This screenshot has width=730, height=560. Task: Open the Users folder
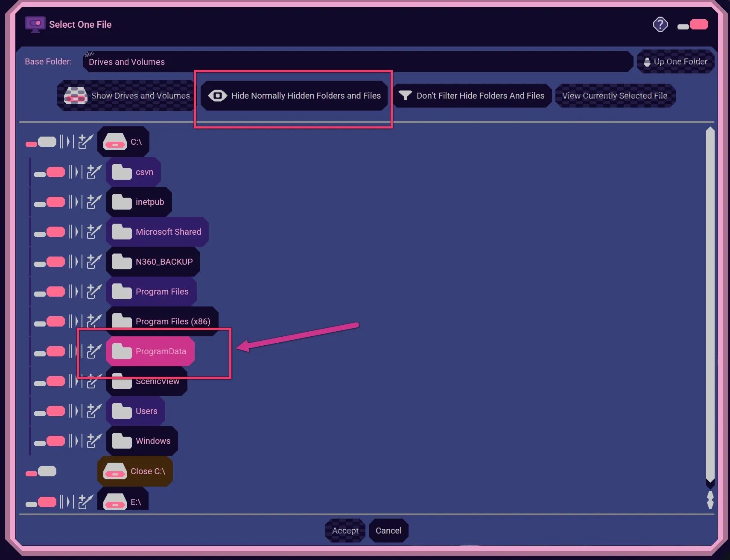[x=135, y=411]
